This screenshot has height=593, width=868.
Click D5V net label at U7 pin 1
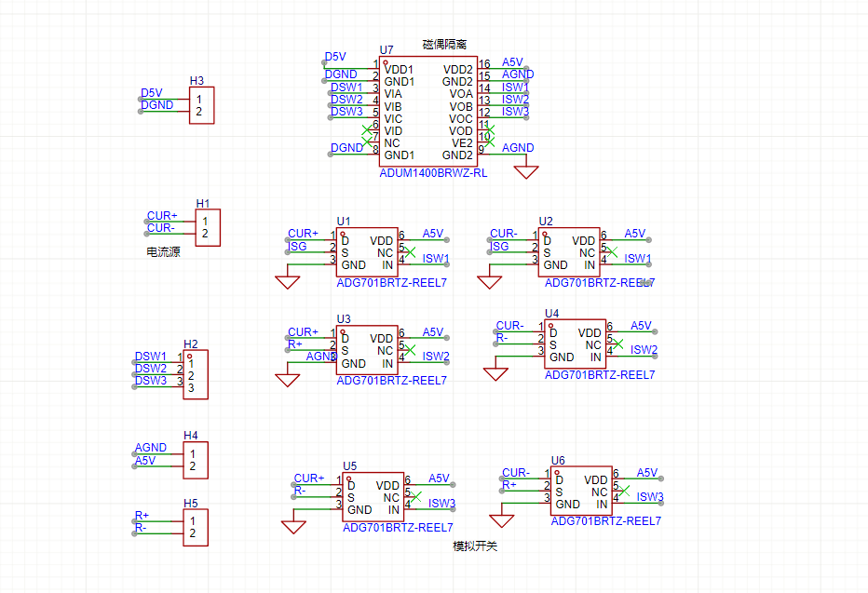click(335, 57)
